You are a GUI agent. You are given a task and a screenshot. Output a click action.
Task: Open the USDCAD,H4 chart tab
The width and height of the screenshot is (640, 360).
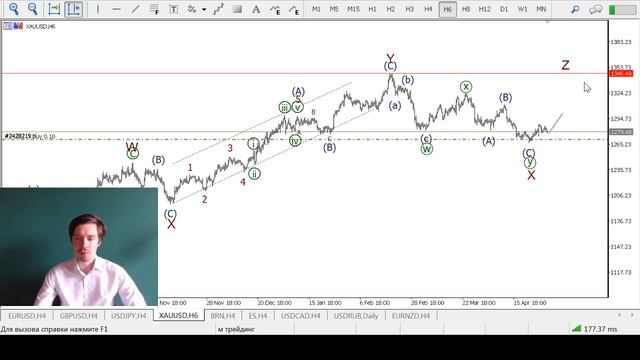click(x=300, y=316)
